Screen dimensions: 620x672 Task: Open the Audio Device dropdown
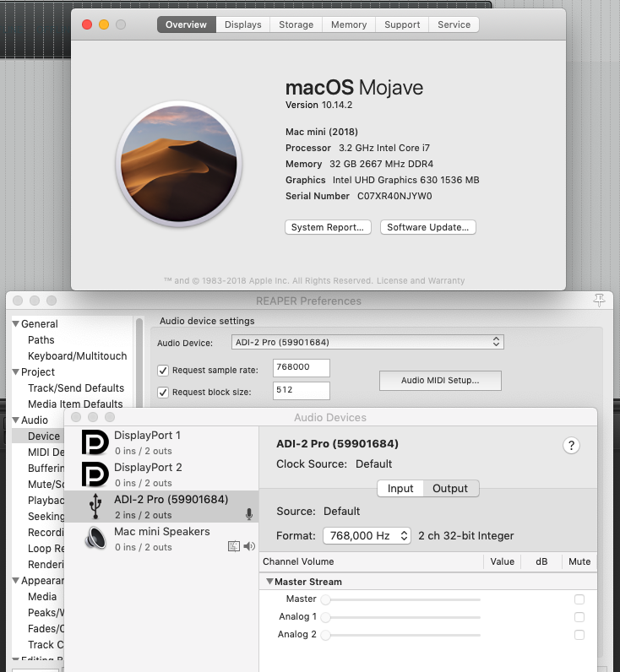(367, 342)
